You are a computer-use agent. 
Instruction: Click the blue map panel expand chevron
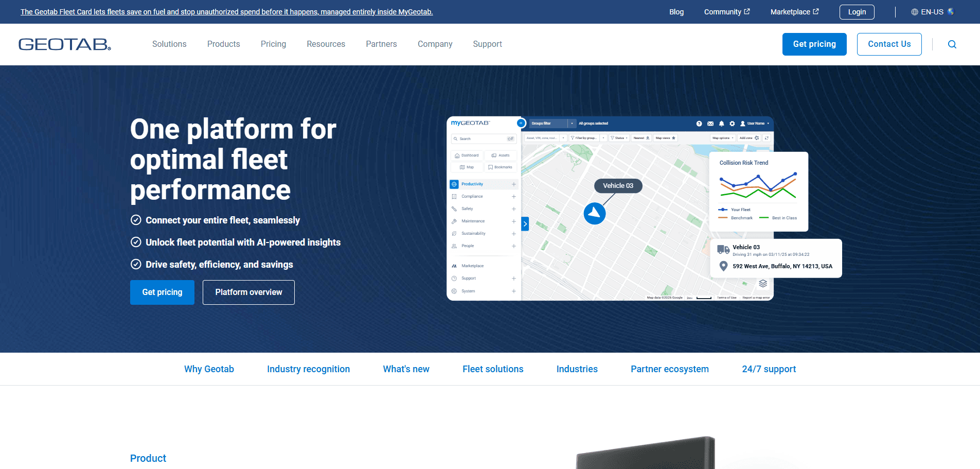pyautogui.click(x=525, y=224)
